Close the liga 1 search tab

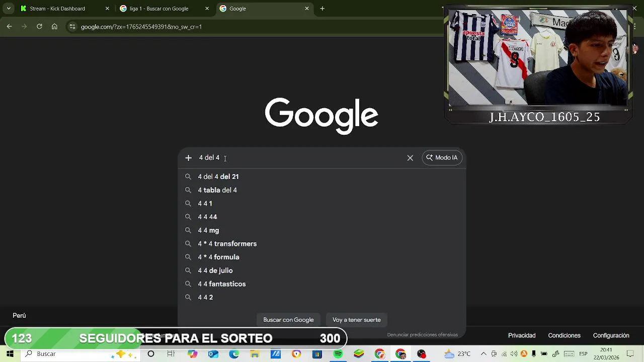coord(207,9)
